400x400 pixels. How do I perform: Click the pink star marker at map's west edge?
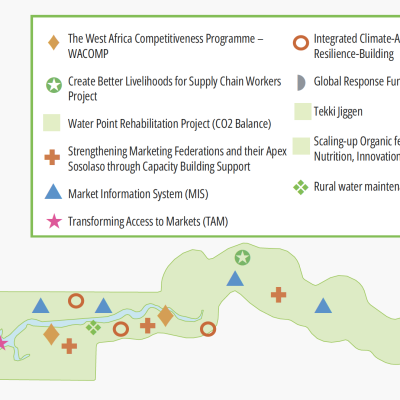[x=2, y=342]
